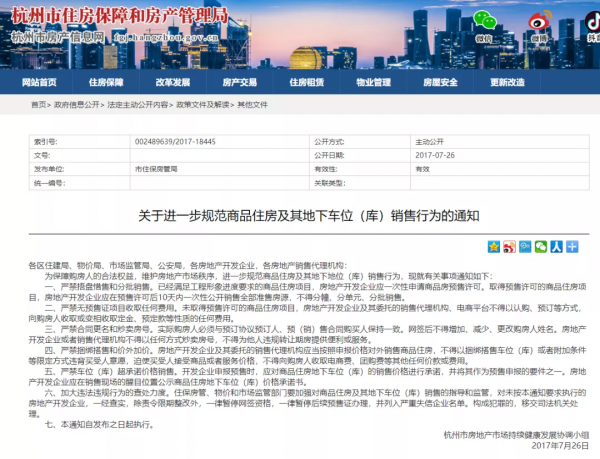Select the 公开日期 label cell
This screenshot has height=459, width=600.
point(360,156)
